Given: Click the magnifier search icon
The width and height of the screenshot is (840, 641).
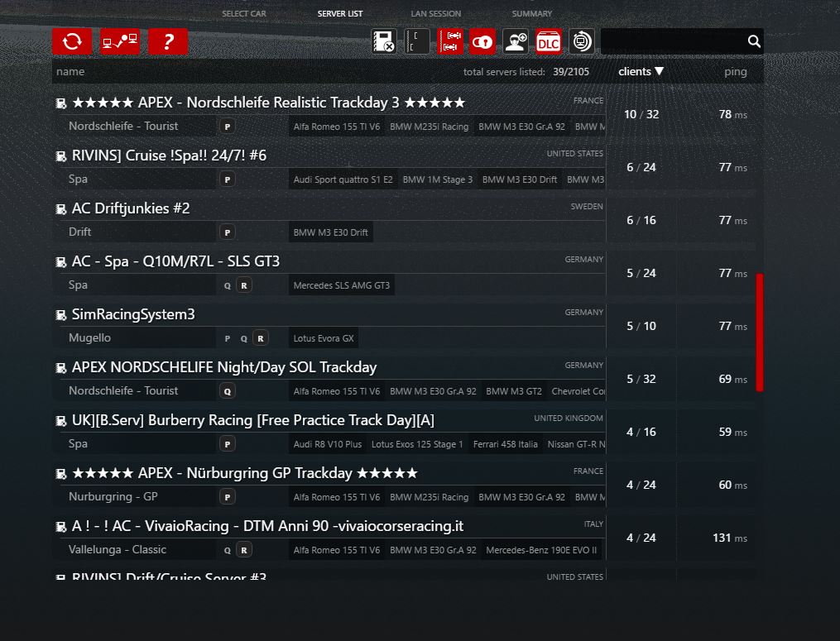Looking at the screenshot, I should pyautogui.click(x=754, y=41).
